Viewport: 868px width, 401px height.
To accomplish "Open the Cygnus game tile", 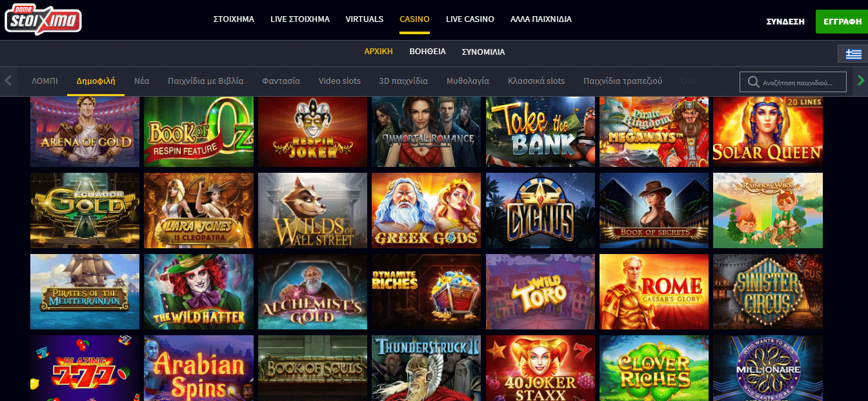I will pos(540,210).
